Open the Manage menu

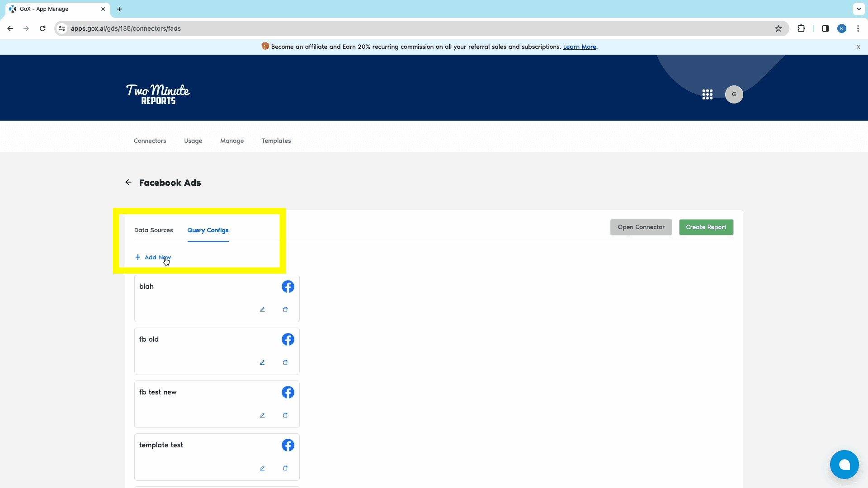click(x=232, y=141)
